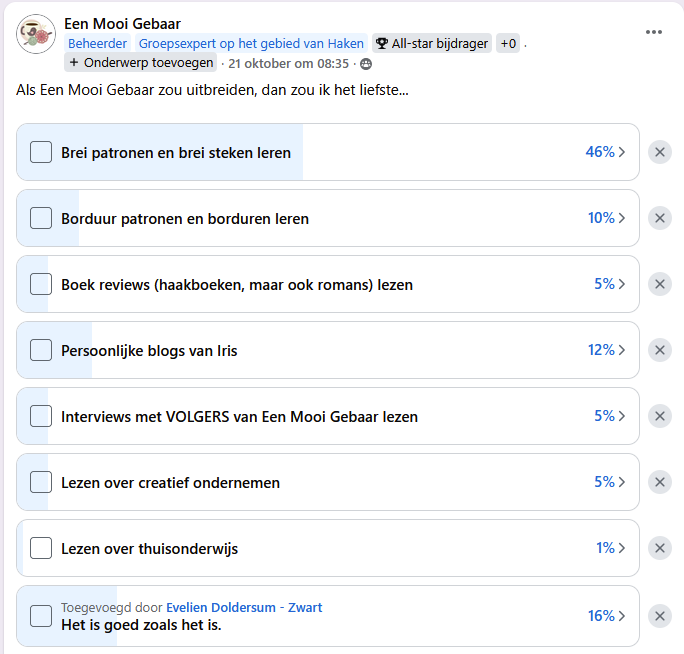Open the voters behind the 12% result
The image size is (684, 654).
(605, 350)
